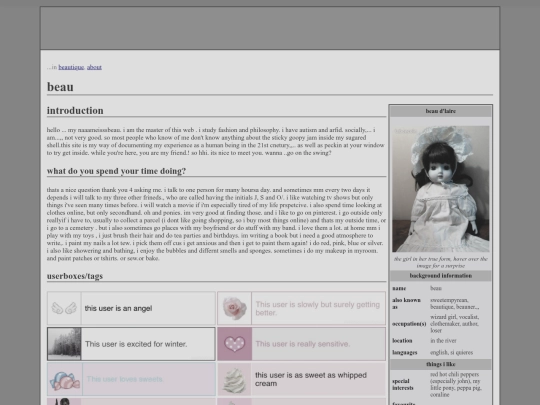The height and width of the screenshot is (405, 540).
Task: Click the doll image caption text
Action: [x=440, y=262]
